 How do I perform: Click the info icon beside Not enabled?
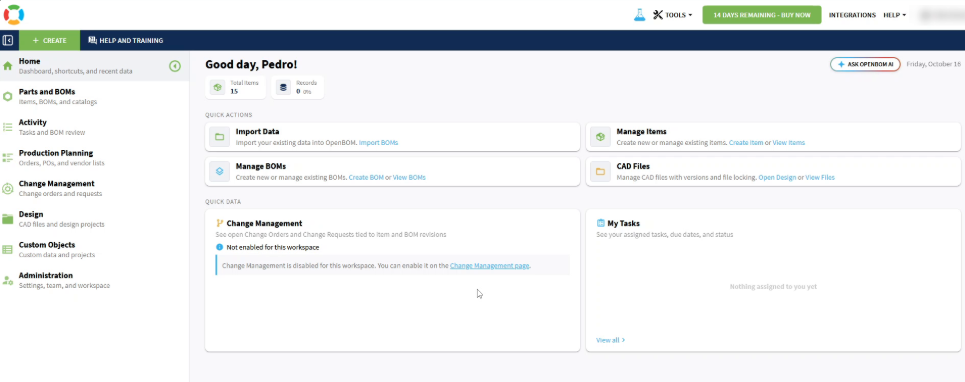(220, 247)
